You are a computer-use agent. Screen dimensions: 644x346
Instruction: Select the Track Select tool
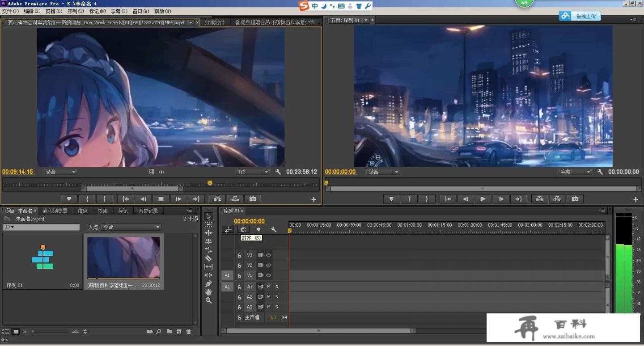point(208,224)
